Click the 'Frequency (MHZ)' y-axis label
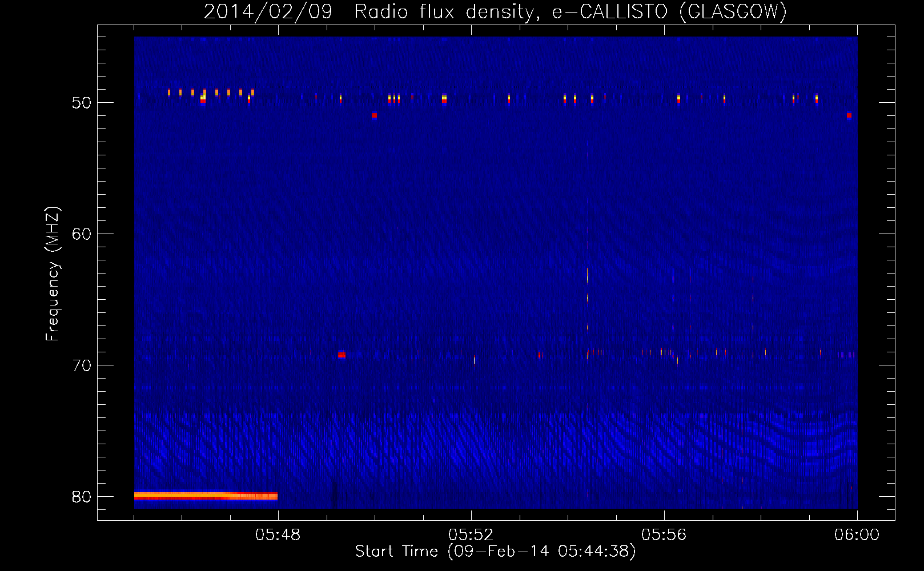Viewport: 924px width, 571px height. pyautogui.click(x=53, y=274)
